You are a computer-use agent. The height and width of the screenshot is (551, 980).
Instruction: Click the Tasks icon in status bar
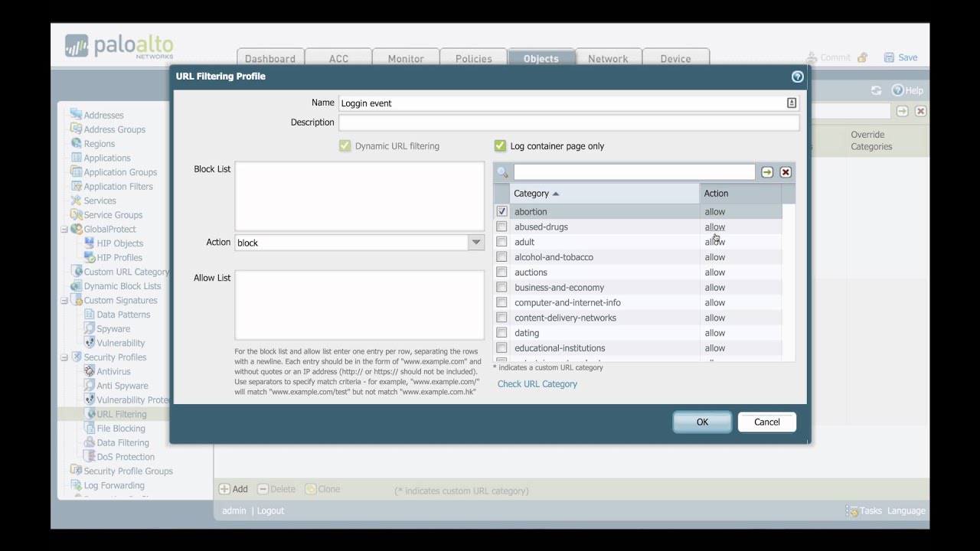point(851,510)
